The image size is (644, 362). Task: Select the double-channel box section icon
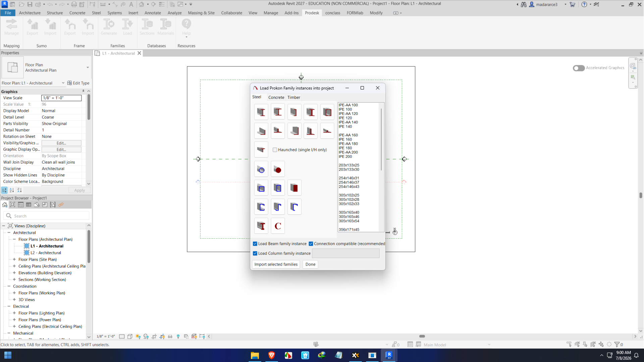327,112
